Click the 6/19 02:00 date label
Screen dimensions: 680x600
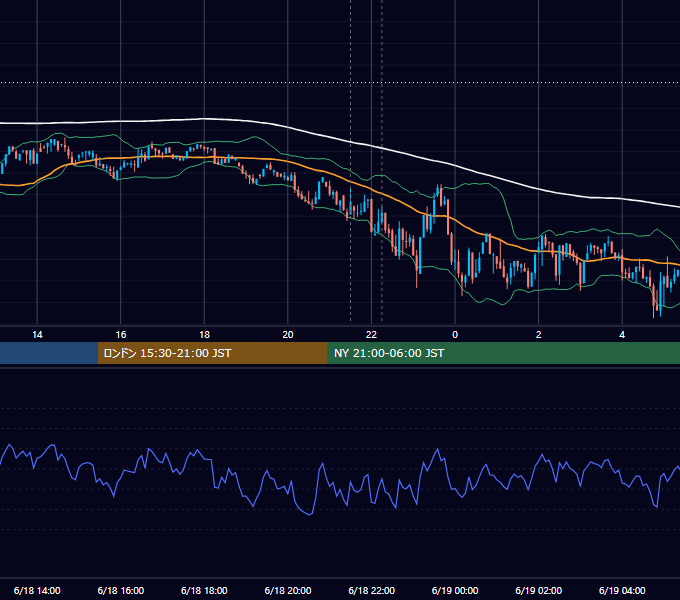coord(538,590)
